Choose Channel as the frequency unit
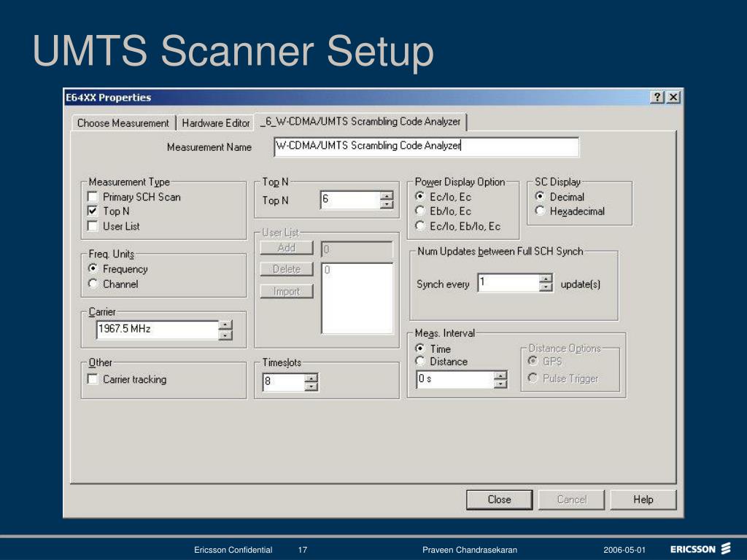The image size is (747, 560). point(93,284)
